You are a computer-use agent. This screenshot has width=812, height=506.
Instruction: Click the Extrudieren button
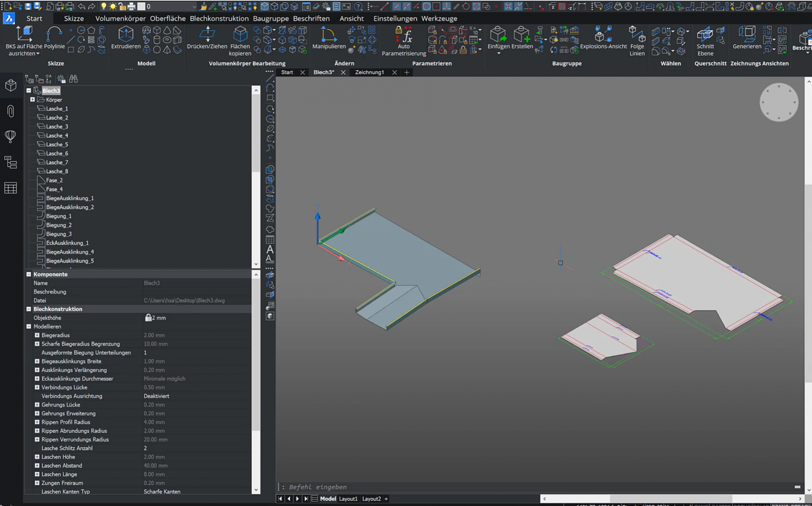click(x=126, y=38)
